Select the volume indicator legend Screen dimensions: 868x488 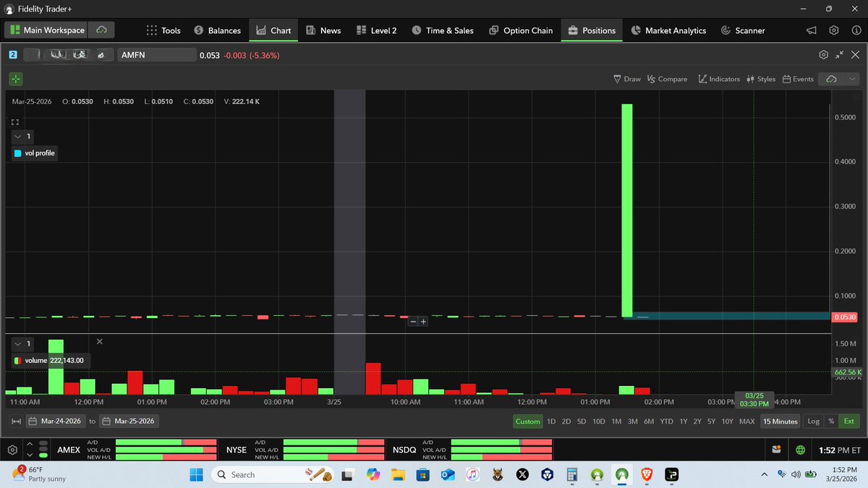coord(49,360)
